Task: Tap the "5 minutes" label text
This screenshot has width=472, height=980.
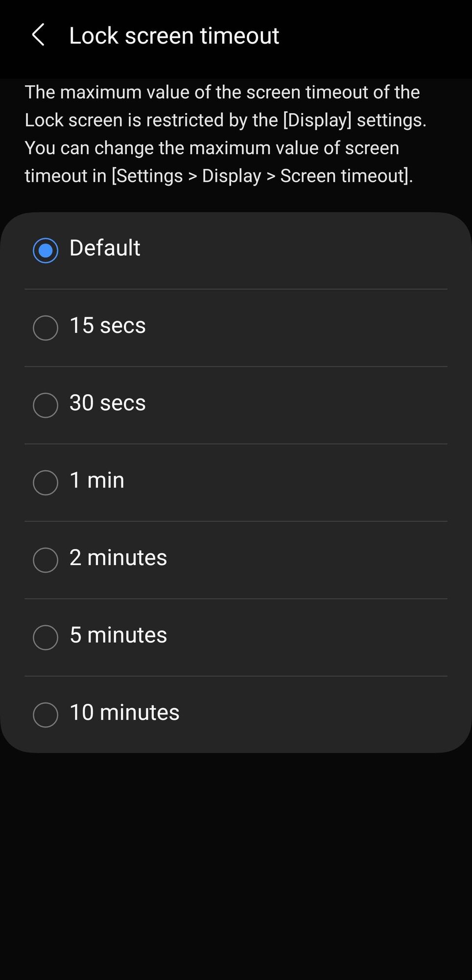Action: (x=118, y=635)
